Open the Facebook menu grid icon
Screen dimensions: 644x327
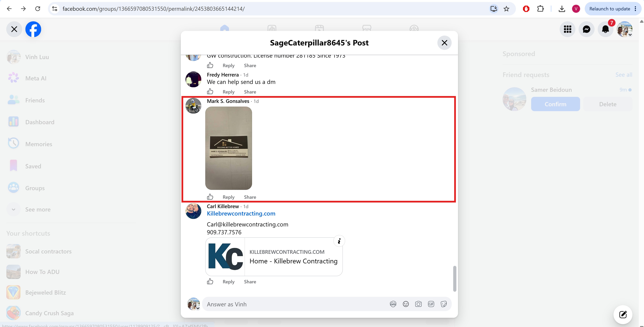[x=568, y=29]
